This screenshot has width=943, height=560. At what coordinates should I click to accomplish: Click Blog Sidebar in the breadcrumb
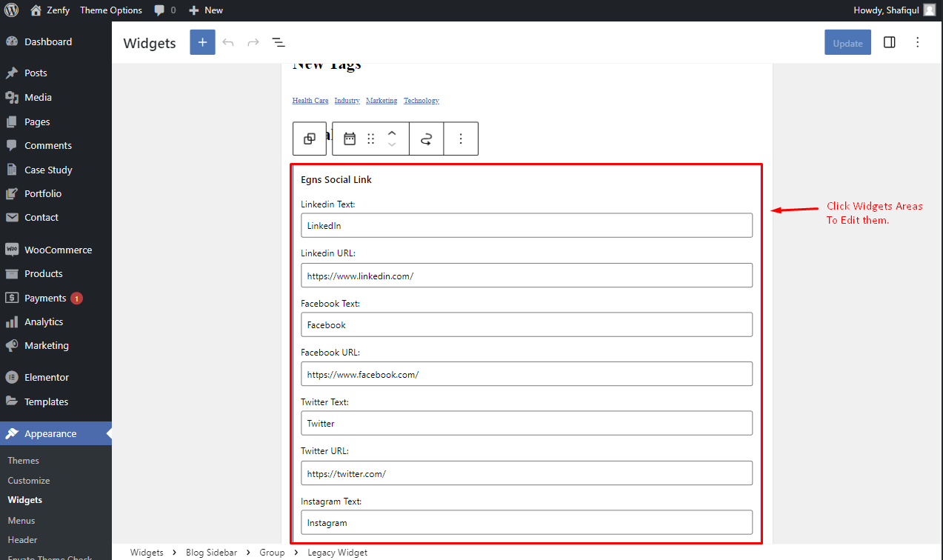pyautogui.click(x=211, y=553)
